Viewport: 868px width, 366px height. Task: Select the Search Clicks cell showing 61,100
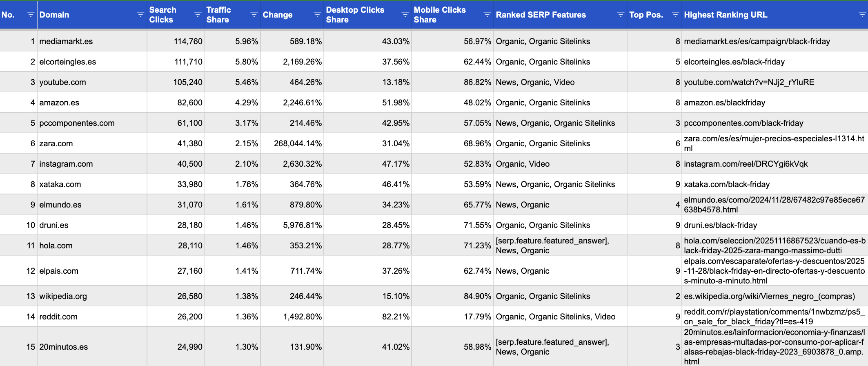(x=189, y=123)
